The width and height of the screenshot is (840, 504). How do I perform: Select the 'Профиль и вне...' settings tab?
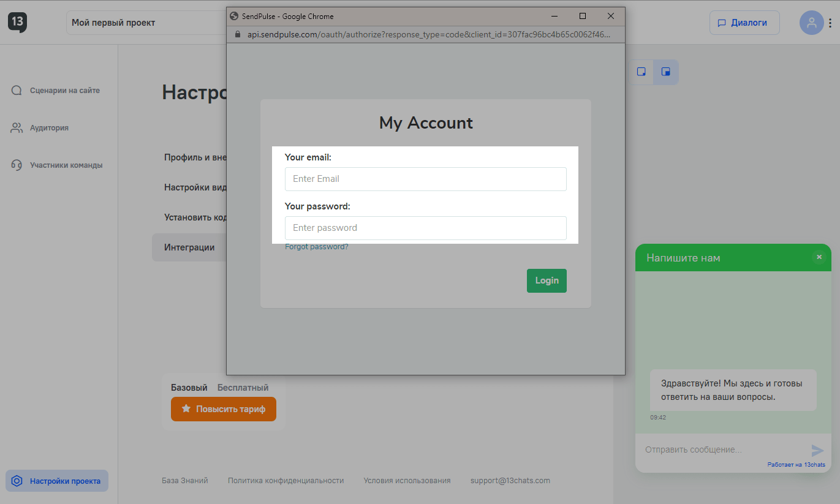[x=195, y=157]
